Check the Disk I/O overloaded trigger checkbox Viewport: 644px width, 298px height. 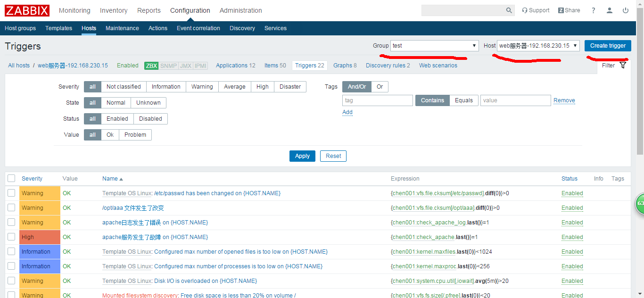(x=11, y=281)
